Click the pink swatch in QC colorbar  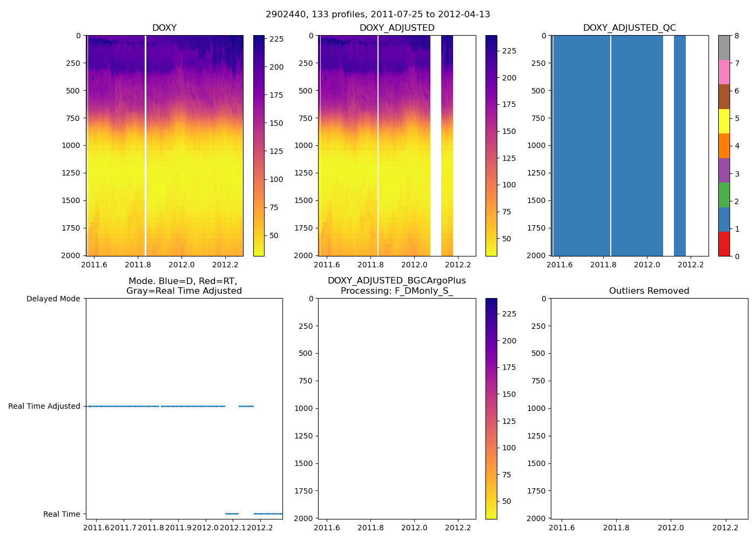724,72
